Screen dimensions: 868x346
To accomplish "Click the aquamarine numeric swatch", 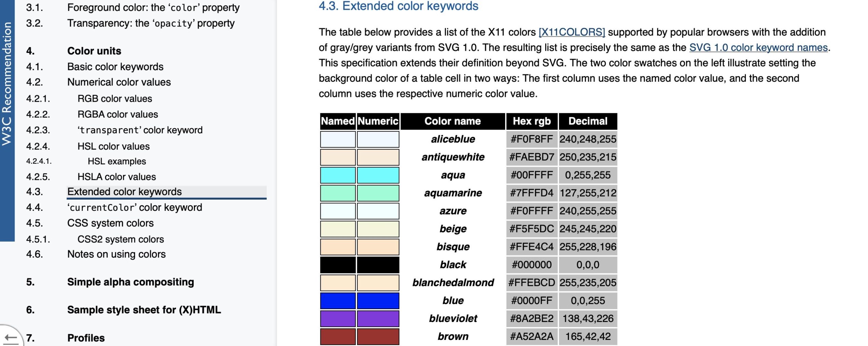I will 378,193.
